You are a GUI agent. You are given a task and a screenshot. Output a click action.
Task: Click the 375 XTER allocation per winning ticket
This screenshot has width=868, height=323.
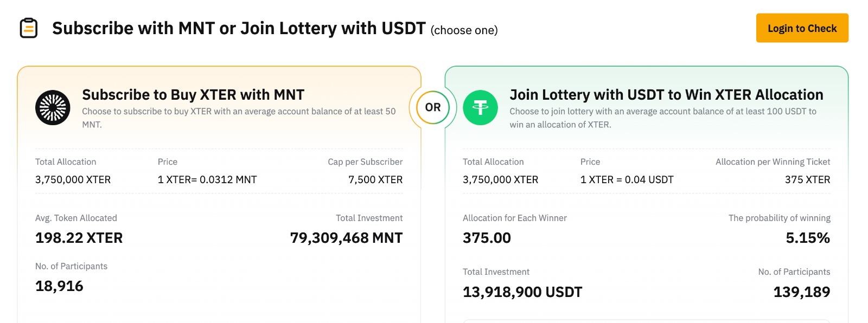[807, 179]
